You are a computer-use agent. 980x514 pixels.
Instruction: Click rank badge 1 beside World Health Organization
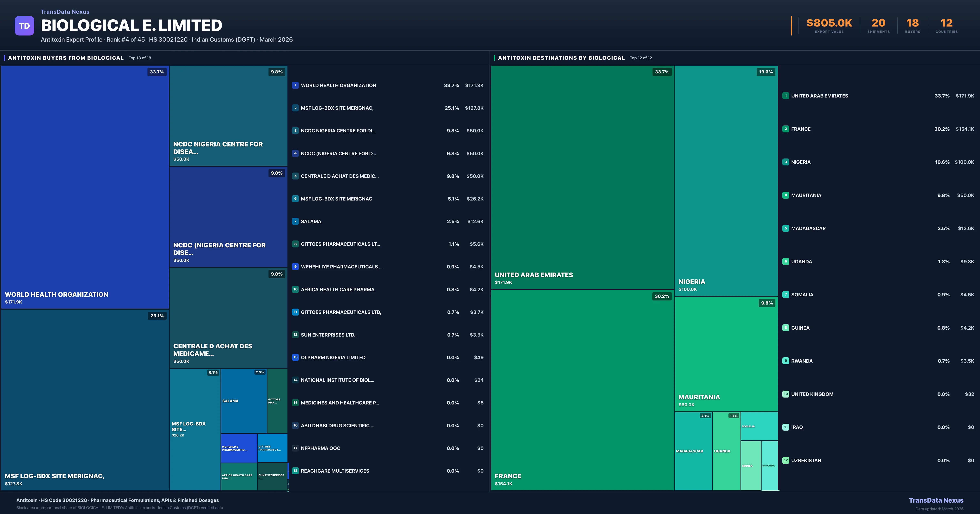point(295,85)
